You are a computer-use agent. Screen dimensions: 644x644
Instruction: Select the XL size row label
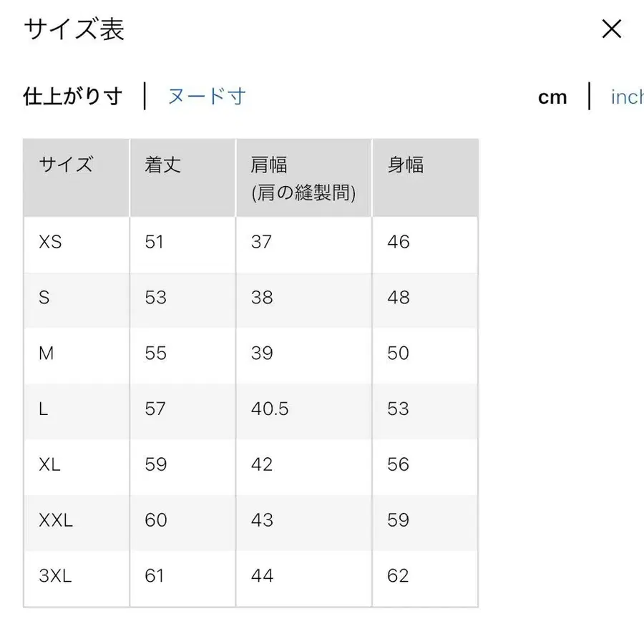tap(49, 465)
